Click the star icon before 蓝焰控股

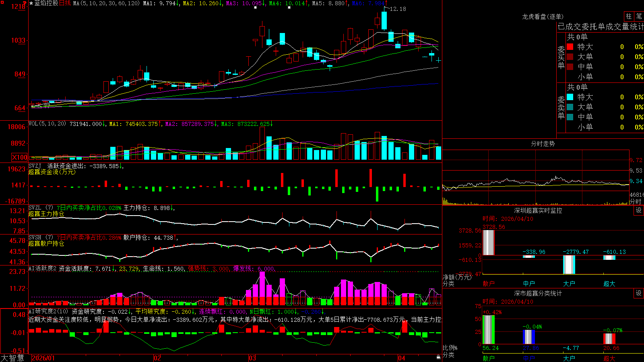tap(31, 4)
